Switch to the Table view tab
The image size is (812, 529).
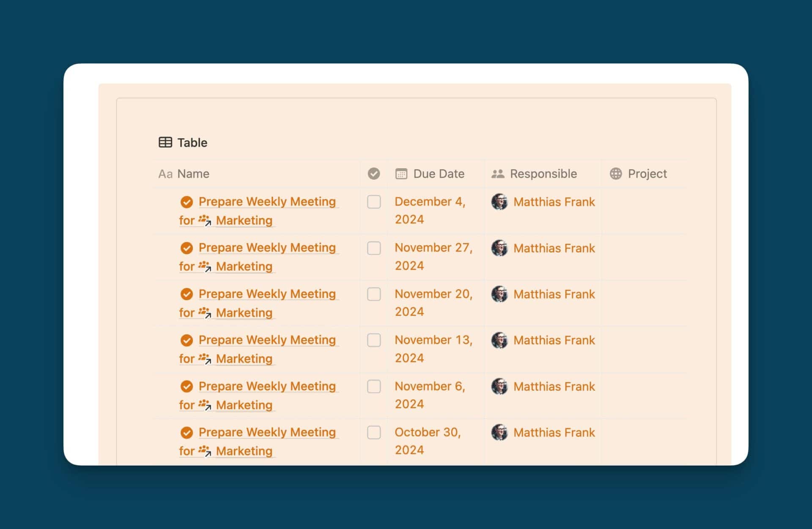coord(192,143)
